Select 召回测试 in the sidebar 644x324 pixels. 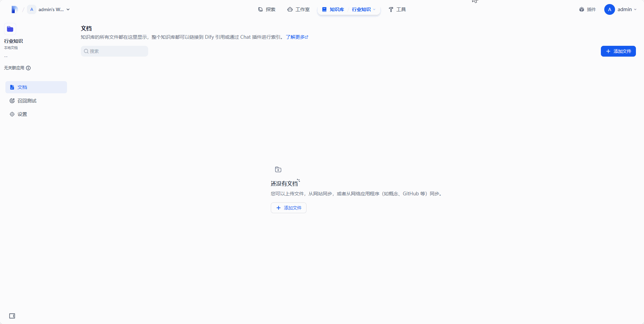(27, 100)
